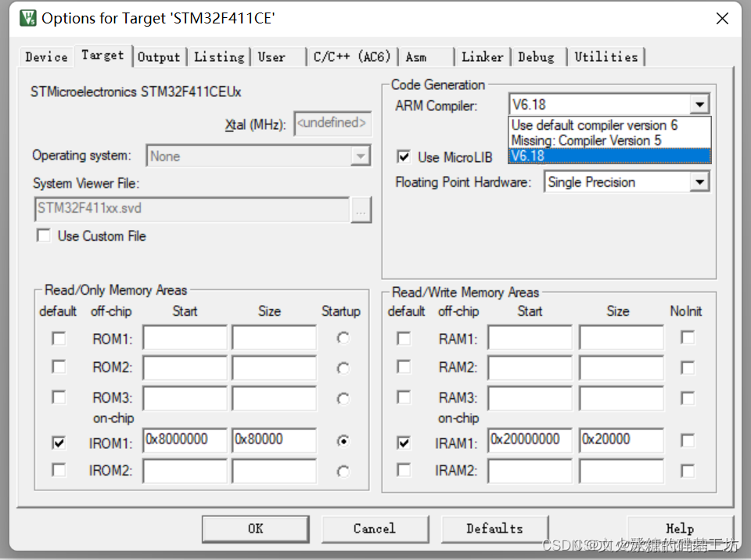
Task: Select the Linker tab
Action: 483,57
